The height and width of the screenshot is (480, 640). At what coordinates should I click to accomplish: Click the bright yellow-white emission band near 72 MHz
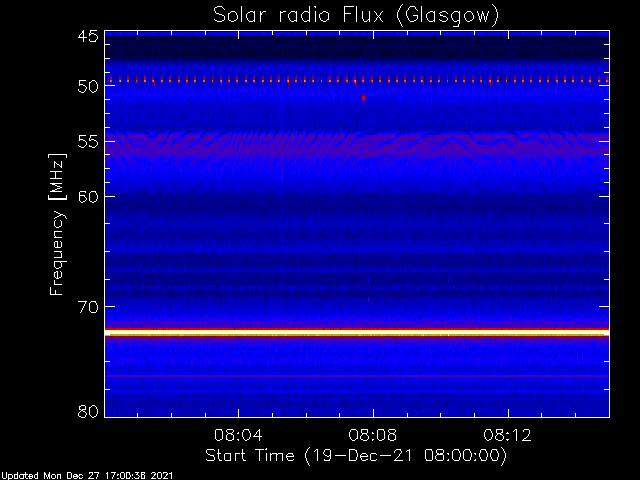tap(357, 333)
